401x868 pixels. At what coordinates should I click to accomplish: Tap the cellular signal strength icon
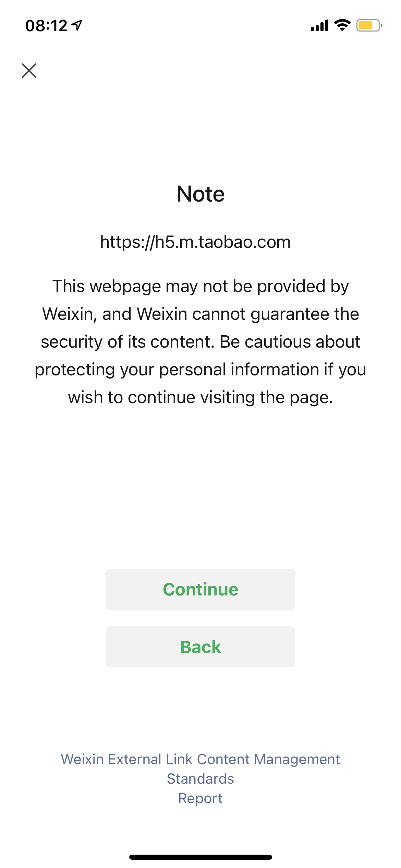pyautogui.click(x=319, y=25)
